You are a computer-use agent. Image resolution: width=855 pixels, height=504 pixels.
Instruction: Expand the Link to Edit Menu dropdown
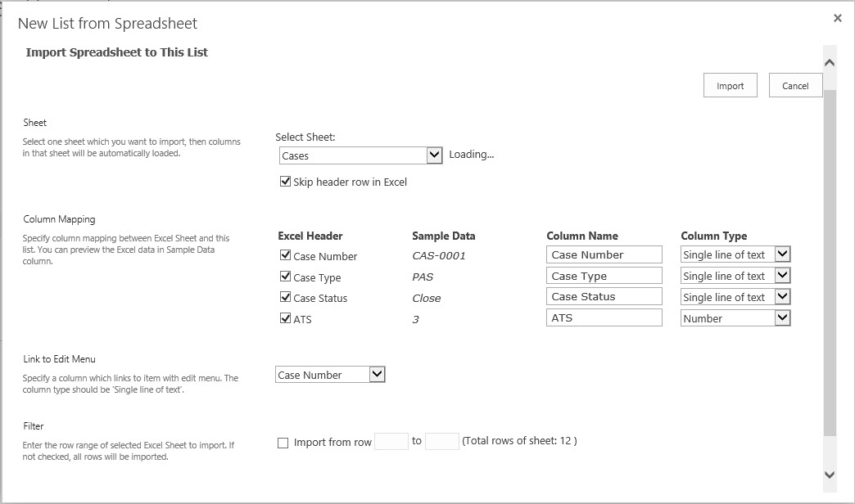tap(330, 375)
